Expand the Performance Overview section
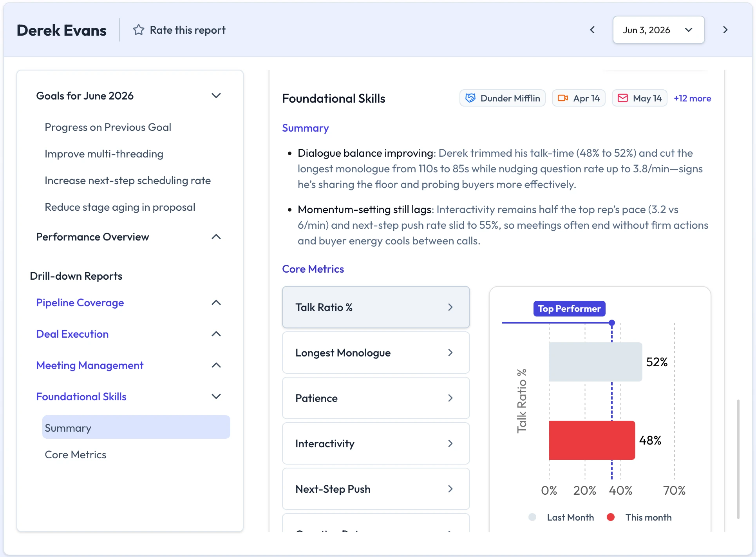The width and height of the screenshot is (756, 557). click(216, 237)
